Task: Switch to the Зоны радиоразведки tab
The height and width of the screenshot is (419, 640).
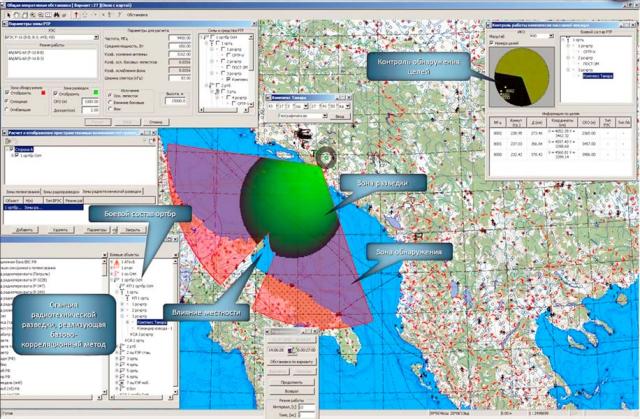Action: pyautogui.click(x=61, y=191)
